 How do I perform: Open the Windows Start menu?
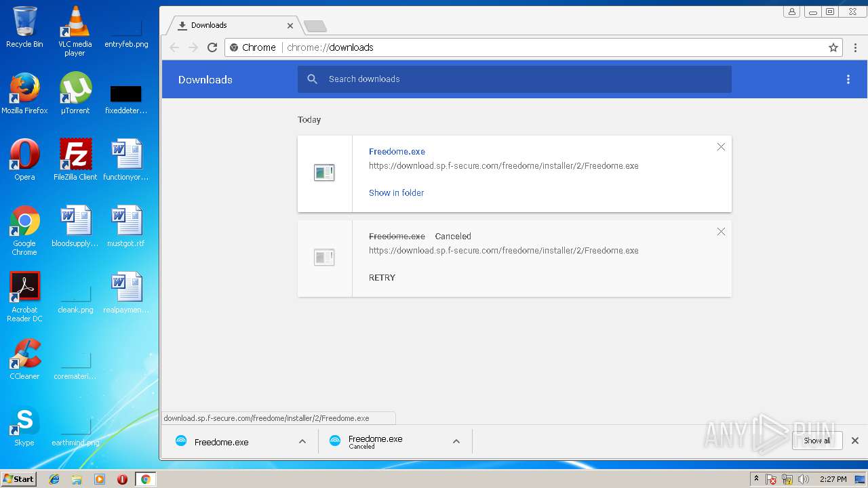[x=18, y=479]
